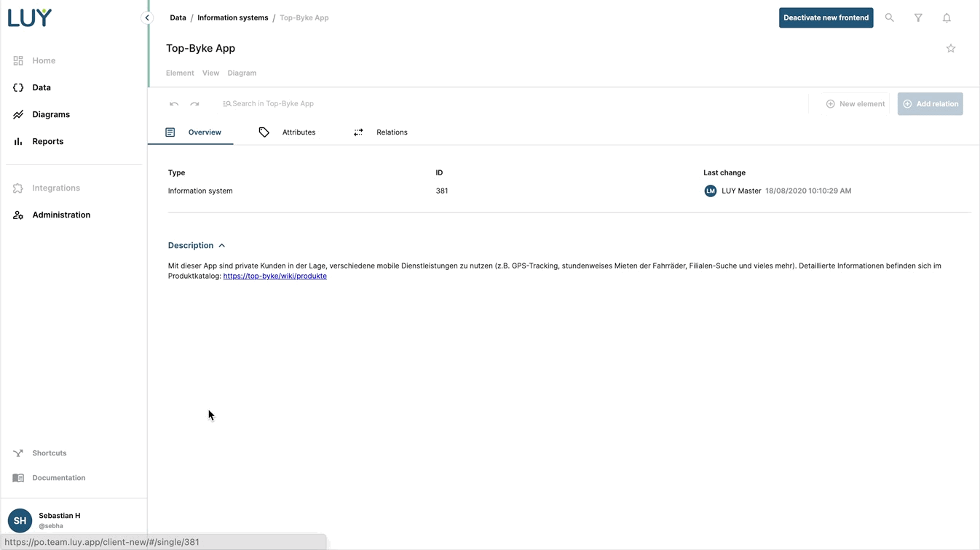
Task: Click the Search in Top-Byke App field
Action: coord(273,104)
